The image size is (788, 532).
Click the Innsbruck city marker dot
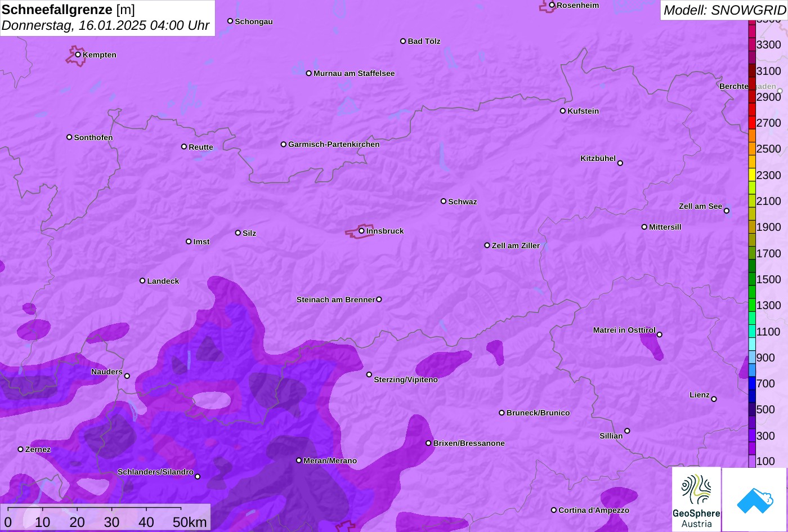(361, 231)
